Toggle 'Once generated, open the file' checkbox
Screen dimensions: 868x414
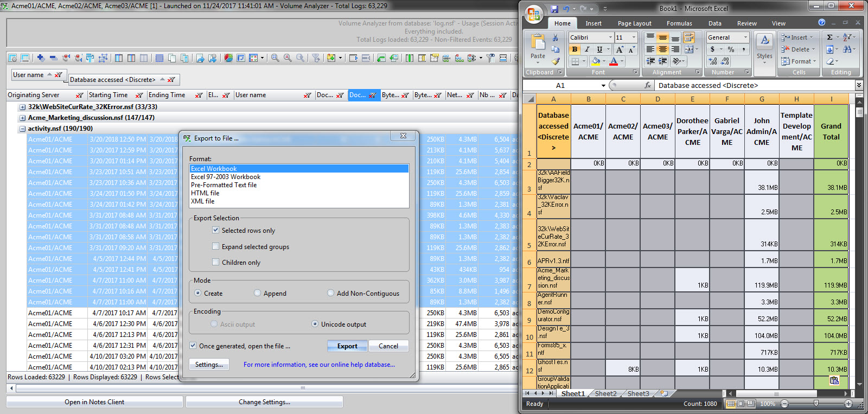[x=193, y=346]
